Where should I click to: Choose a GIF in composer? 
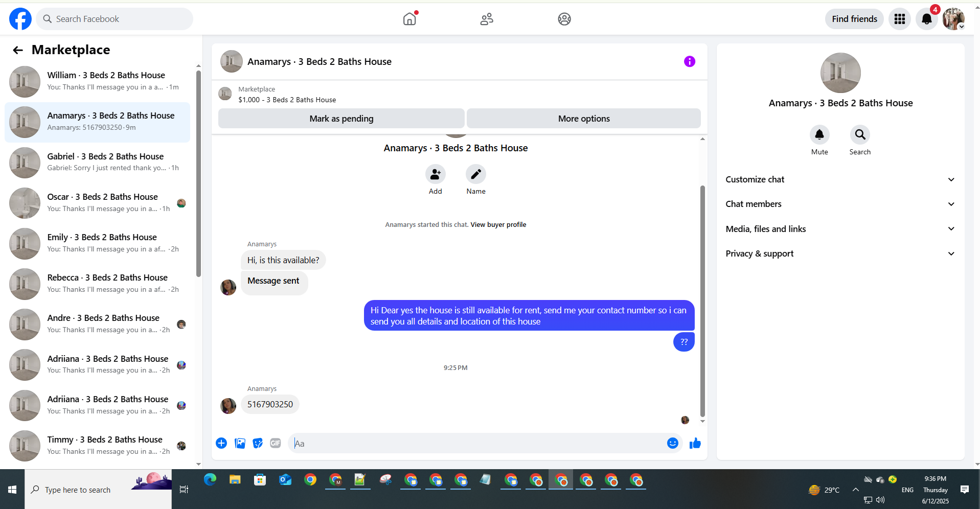(276, 443)
